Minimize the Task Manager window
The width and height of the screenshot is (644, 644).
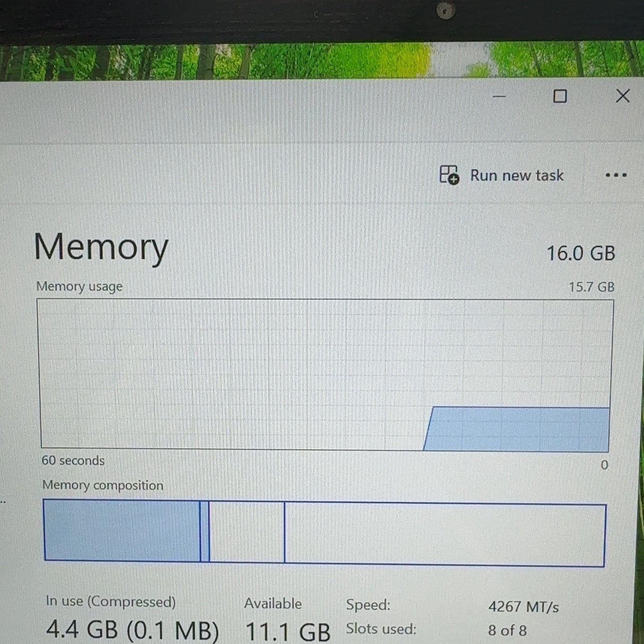click(499, 96)
